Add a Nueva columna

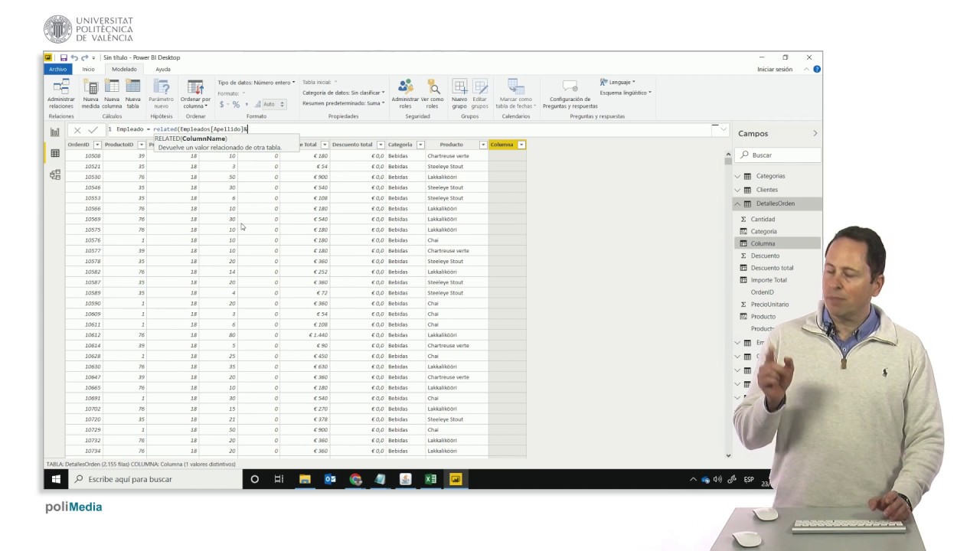pos(112,94)
